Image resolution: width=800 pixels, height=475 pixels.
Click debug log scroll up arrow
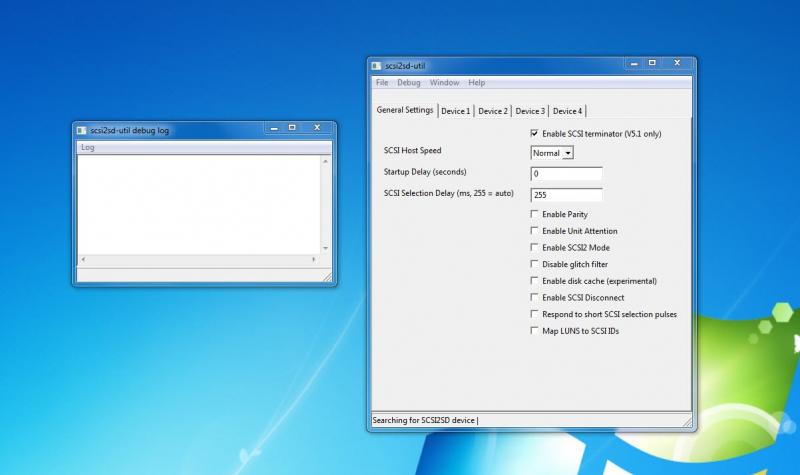[x=326, y=161]
